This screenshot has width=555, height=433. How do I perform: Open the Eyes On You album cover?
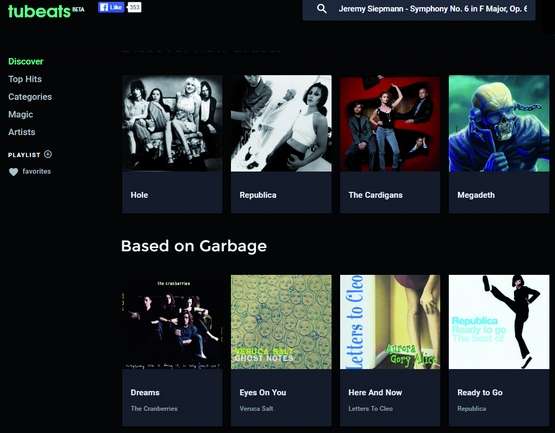[281, 322]
